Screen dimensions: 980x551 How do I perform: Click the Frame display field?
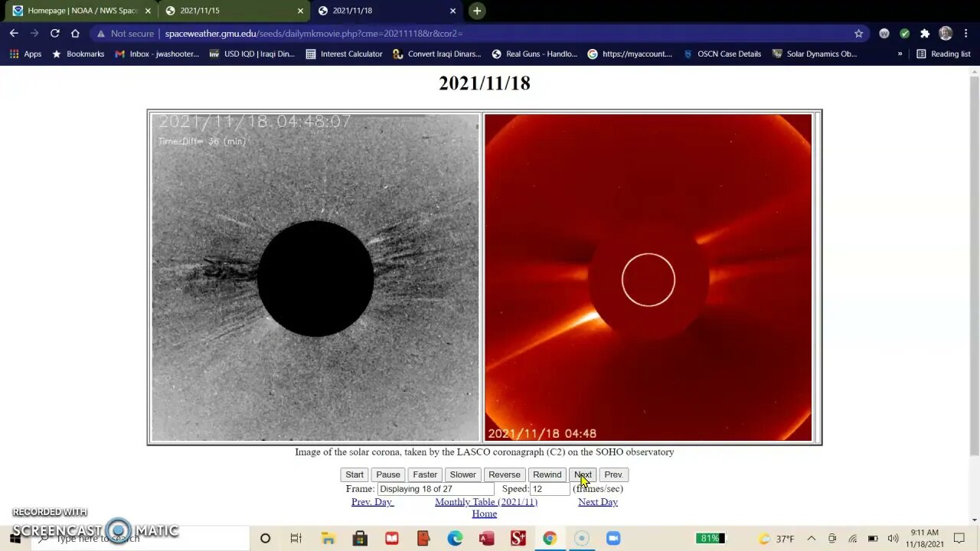[x=435, y=489]
